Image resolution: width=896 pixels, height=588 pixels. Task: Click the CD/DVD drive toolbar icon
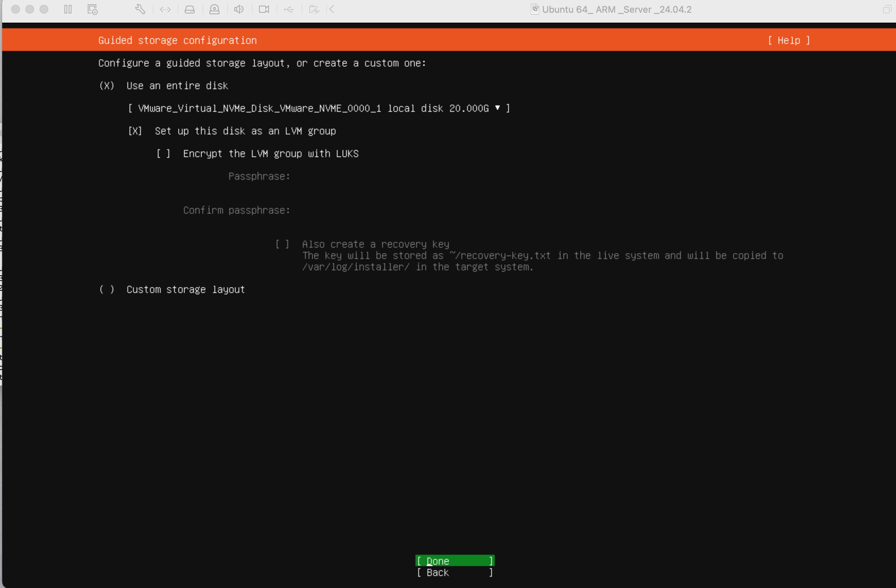point(214,10)
